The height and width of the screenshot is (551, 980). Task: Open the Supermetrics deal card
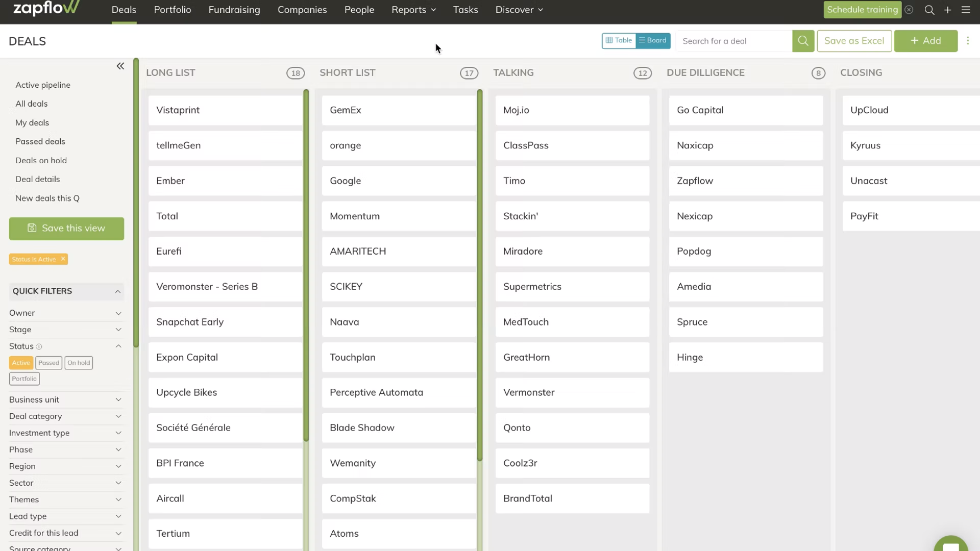pyautogui.click(x=572, y=287)
